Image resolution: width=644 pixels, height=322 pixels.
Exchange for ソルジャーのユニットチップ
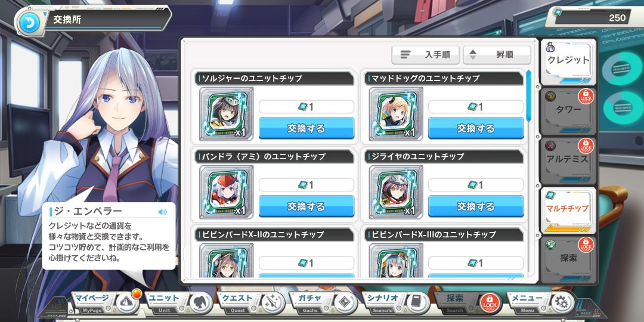(x=306, y=128)
